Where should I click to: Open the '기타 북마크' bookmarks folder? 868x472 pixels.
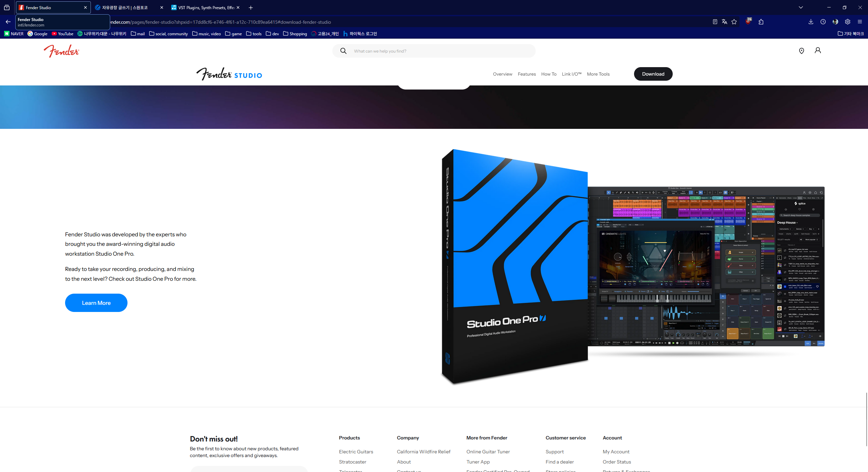point(851,34)
